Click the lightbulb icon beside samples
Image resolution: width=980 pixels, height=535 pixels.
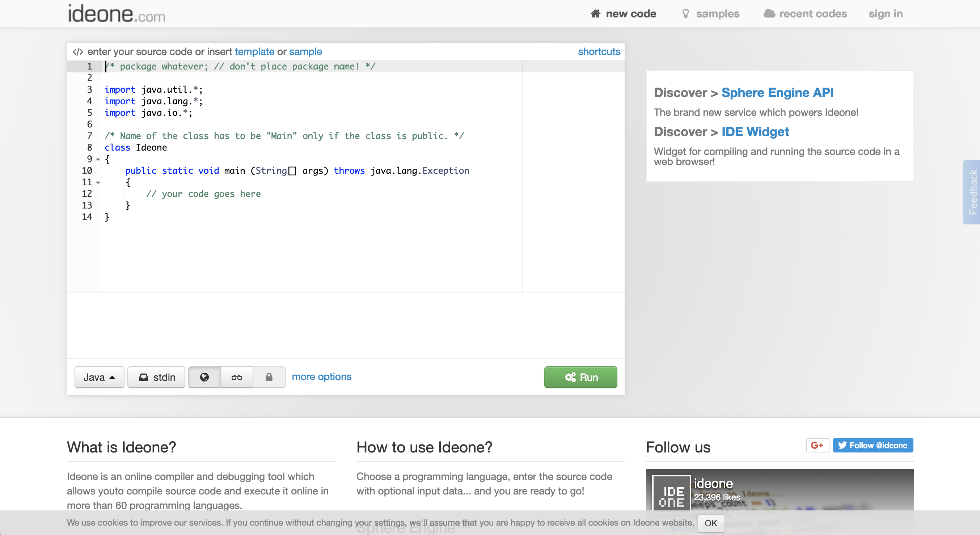[685, 14]
